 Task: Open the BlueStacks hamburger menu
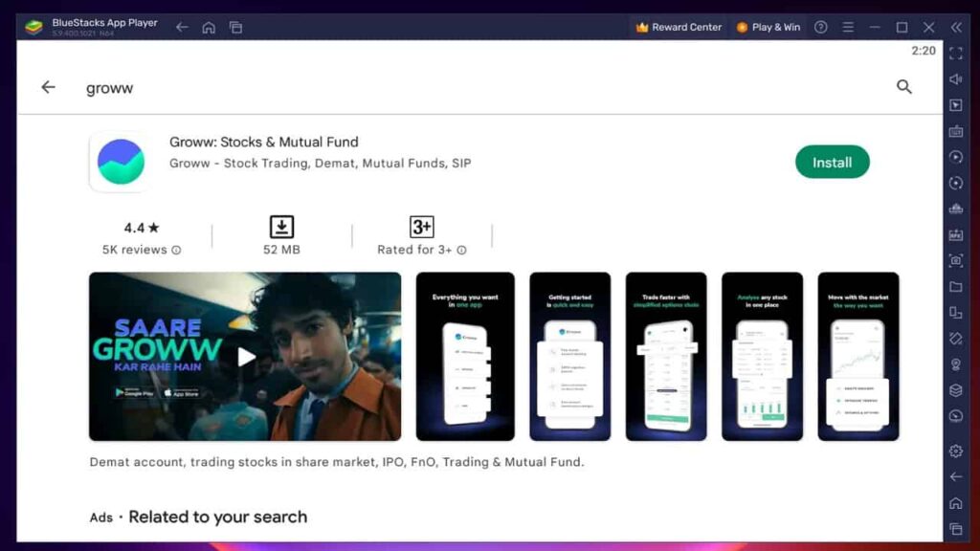(846, 27)
